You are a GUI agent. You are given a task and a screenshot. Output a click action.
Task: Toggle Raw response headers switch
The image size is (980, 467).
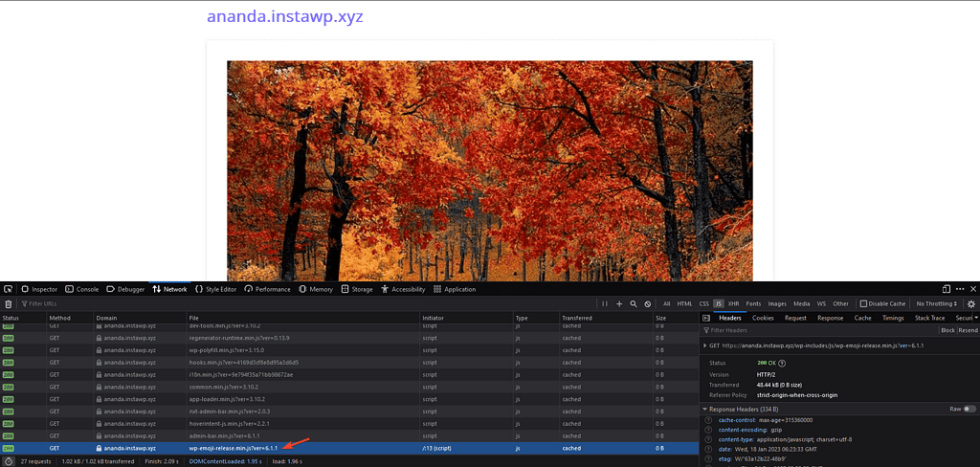969,409
